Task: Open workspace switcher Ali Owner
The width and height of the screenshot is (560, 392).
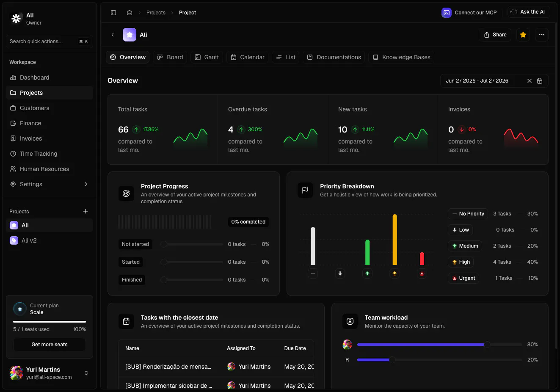Action: pos(50,19)
